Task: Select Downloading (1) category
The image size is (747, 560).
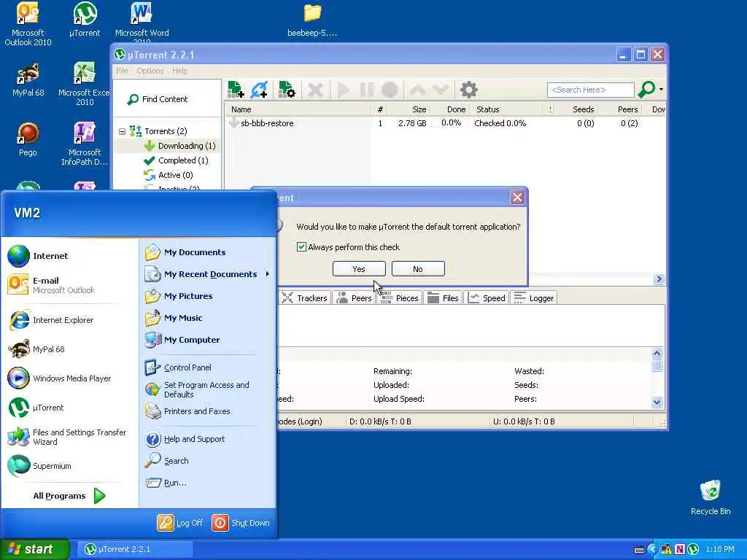Action: coord(179,146)
